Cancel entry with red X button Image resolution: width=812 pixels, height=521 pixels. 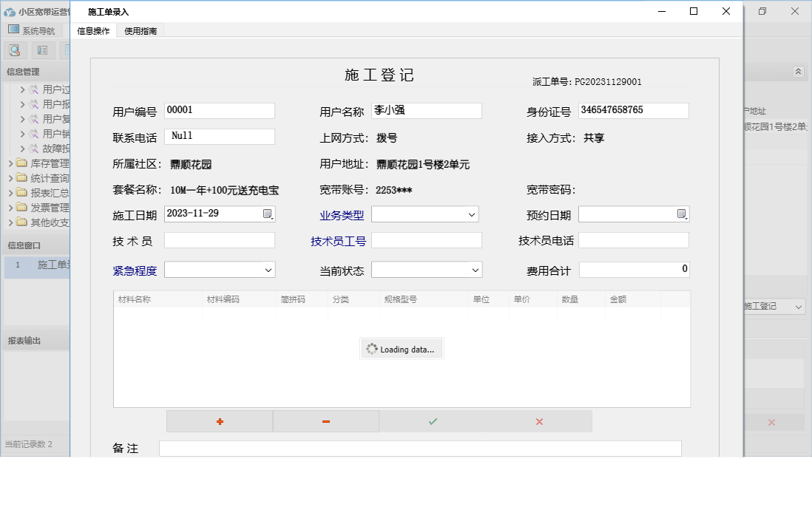click(539, 421)
